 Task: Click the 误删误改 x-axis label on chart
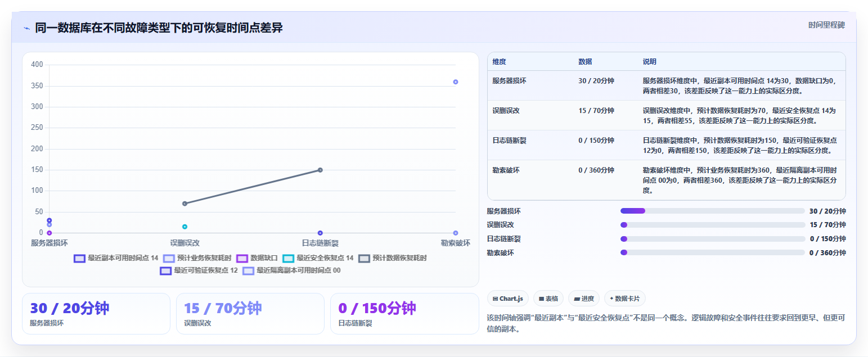click(185, 243)
